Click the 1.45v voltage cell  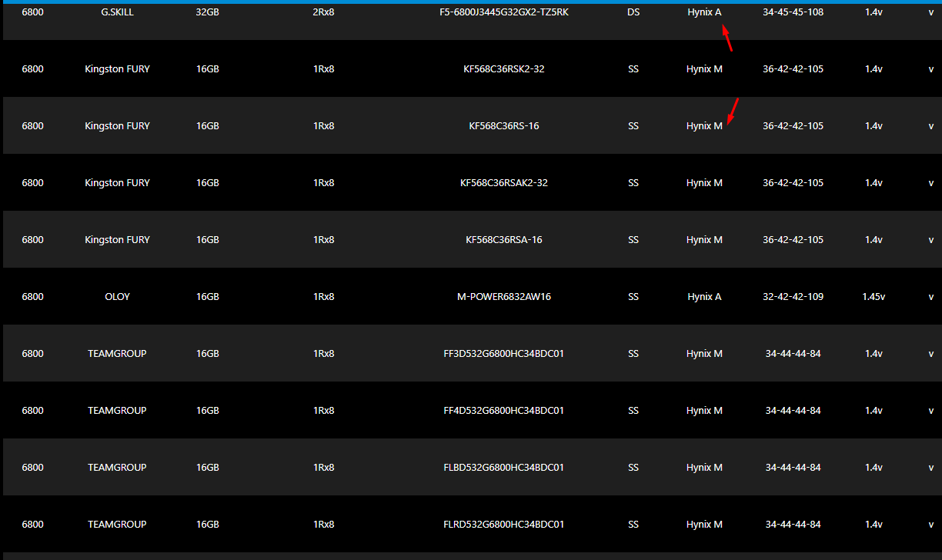(x=874, y=297)
